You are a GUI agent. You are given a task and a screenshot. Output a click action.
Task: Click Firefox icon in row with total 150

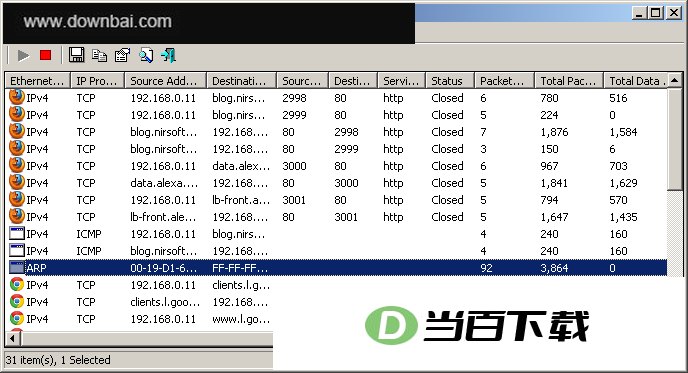[17, 149]
